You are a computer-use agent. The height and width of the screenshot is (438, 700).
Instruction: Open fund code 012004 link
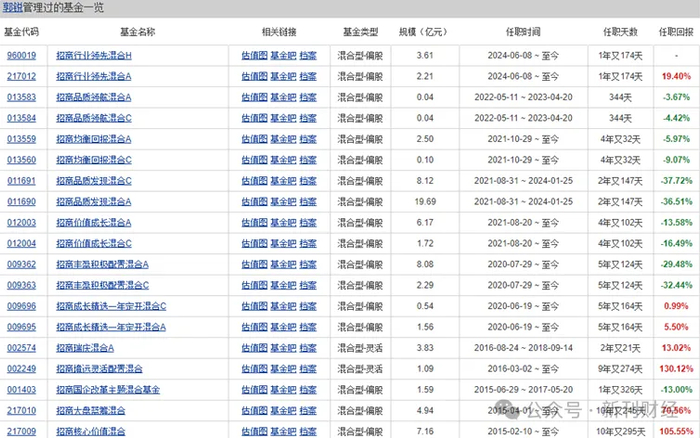(x=21, y=243)
